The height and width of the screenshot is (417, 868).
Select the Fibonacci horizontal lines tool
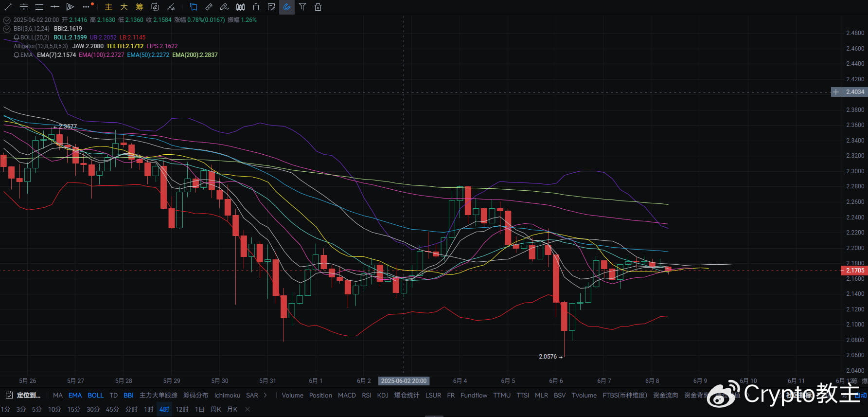pyautogui.click(x=39, y=7)
